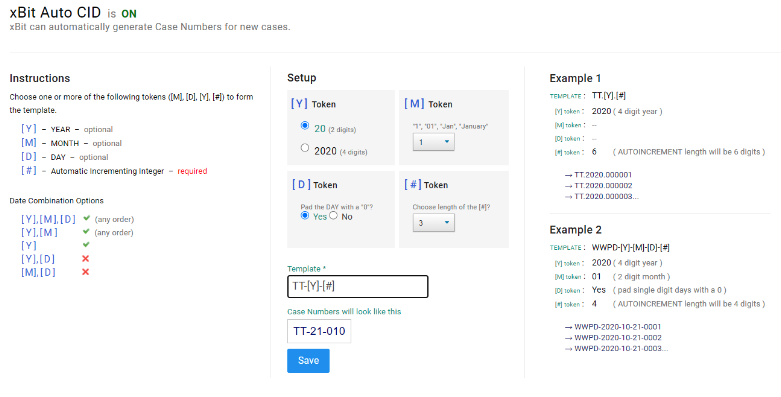Click the Example 1 heading
The width and height of the screenshot is (781, 397).
(x=575, y=78)
